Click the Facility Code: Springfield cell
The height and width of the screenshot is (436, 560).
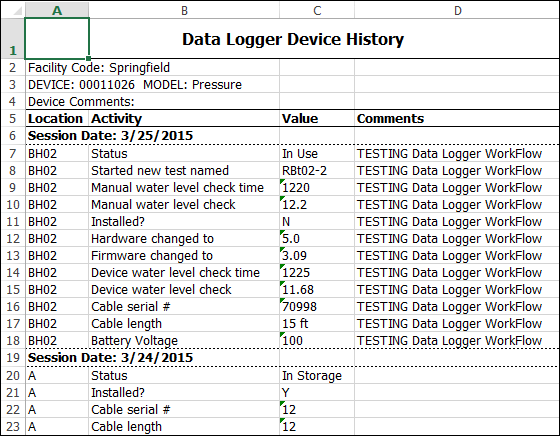[152, 67]
